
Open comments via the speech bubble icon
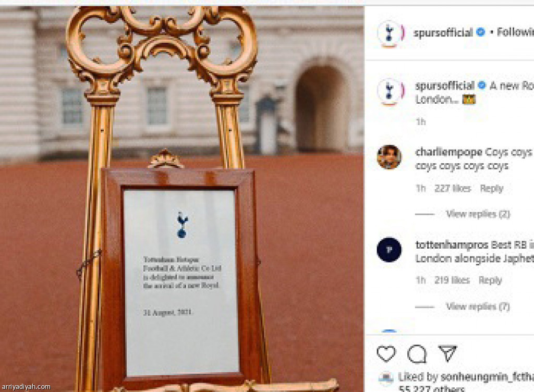tap(417, 354)
